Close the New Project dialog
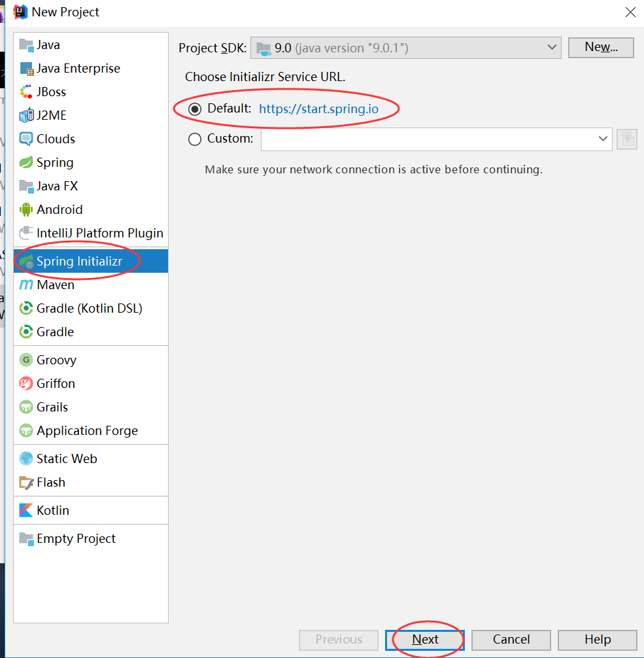Viewport: 644px width, 658px height. 630,12
